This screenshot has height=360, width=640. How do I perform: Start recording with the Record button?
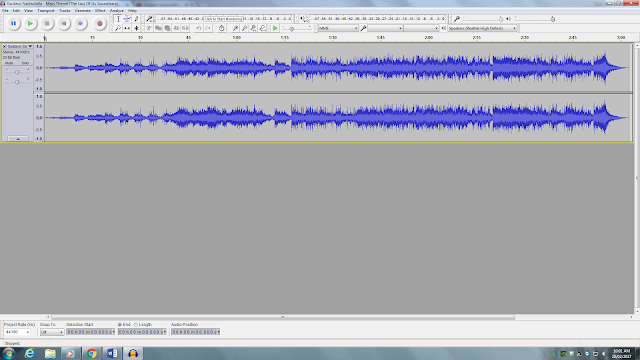[99, 24]
